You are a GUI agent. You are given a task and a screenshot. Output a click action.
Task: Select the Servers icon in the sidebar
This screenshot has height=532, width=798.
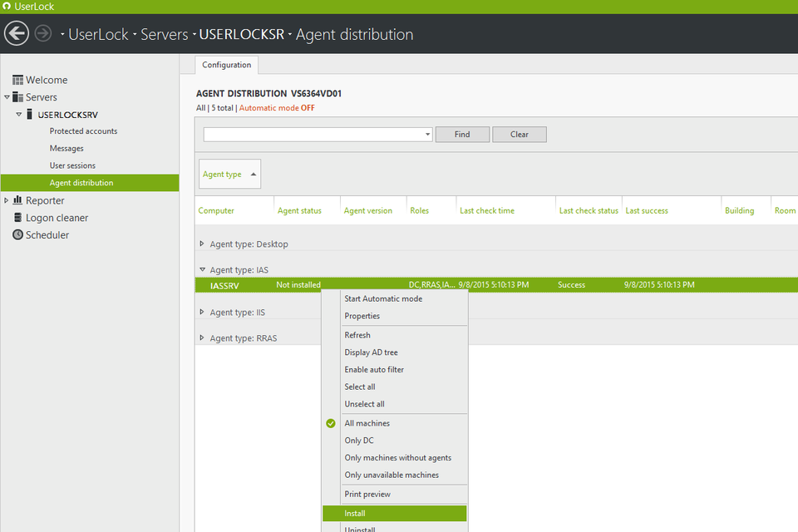tap(42, 96)
